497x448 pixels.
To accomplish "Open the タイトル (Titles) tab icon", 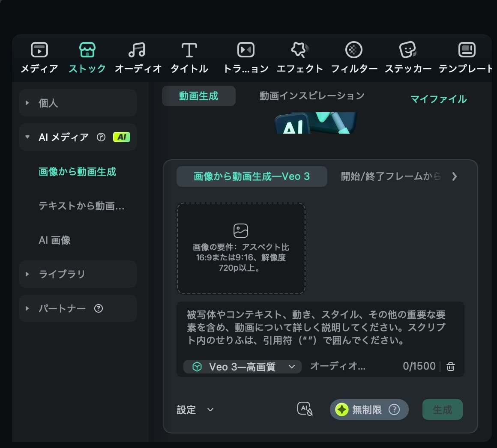I will pos(189,50).
